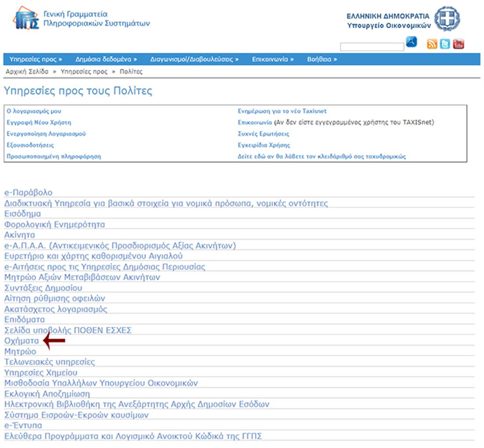484x448 pixels.
Task: Select the Τελωνειακές υπηρεσίες link
Action: pyautogui.click(x=49, y=362)
